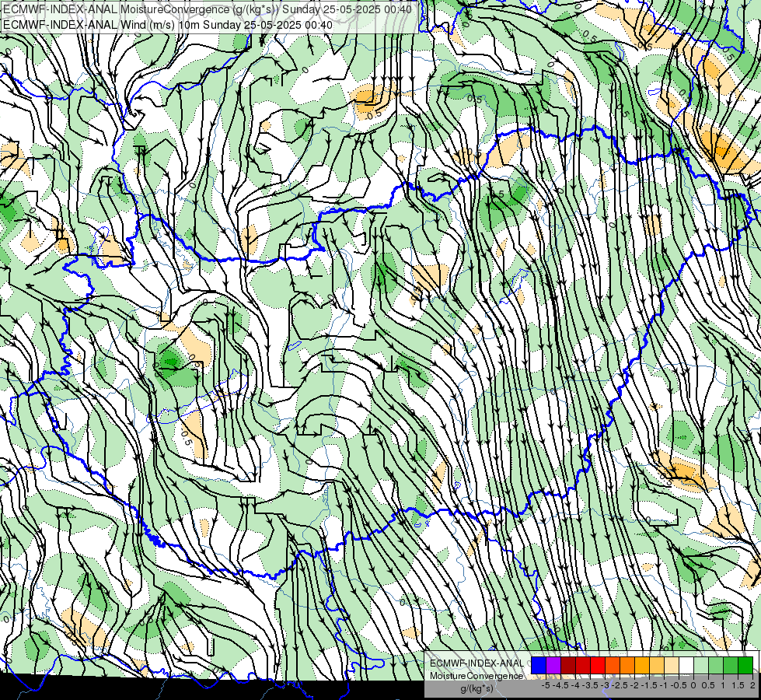Click the white legend swatch between -0.5 and 0
The image size is (761, 700).
click(x=686, y=665)
